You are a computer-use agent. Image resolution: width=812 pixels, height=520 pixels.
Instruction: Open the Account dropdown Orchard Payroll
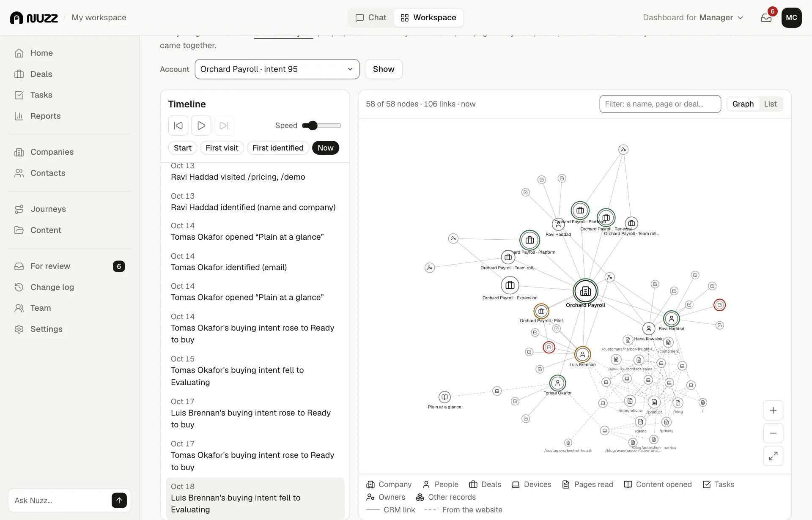277,69
